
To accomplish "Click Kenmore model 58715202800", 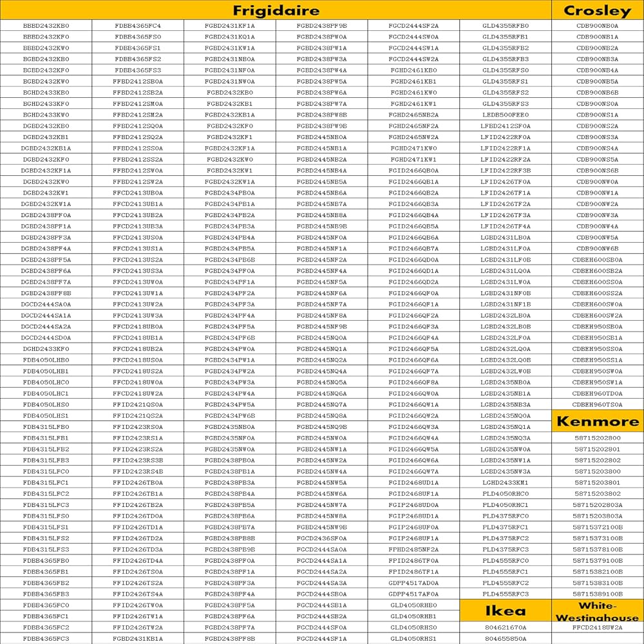I will click(x=597, y=438).
